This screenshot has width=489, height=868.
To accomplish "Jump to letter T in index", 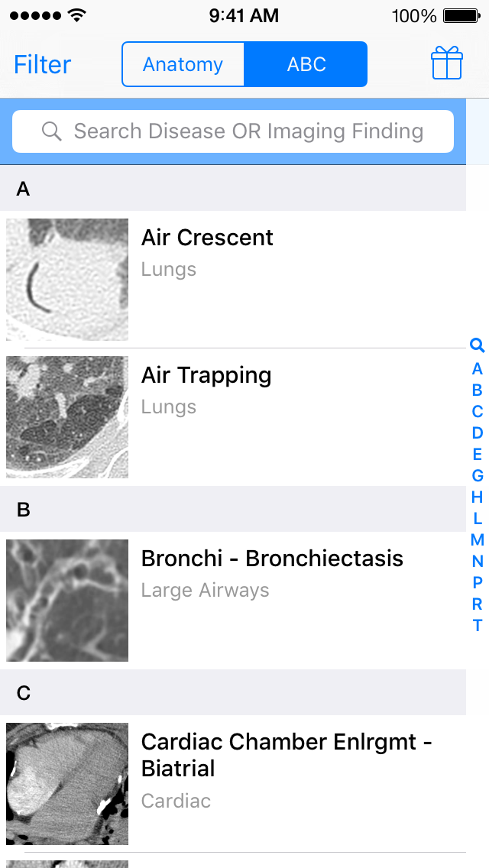I will (478, 625).
